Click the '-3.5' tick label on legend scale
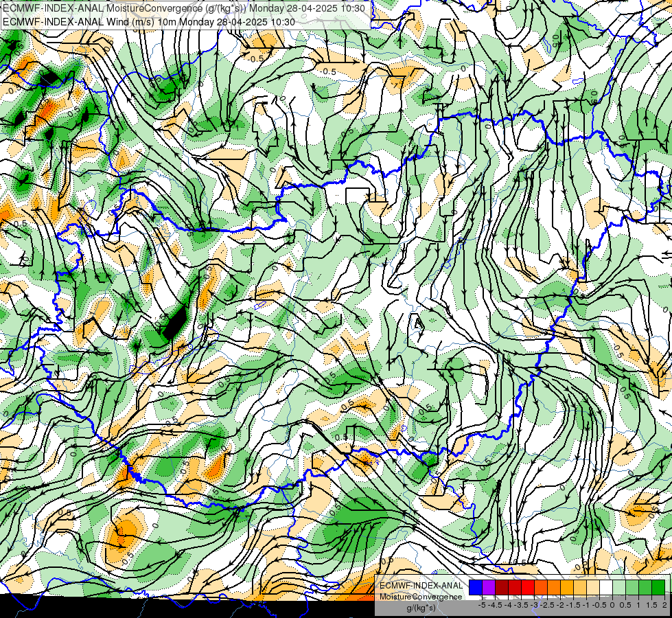 (x=521, y=605)
